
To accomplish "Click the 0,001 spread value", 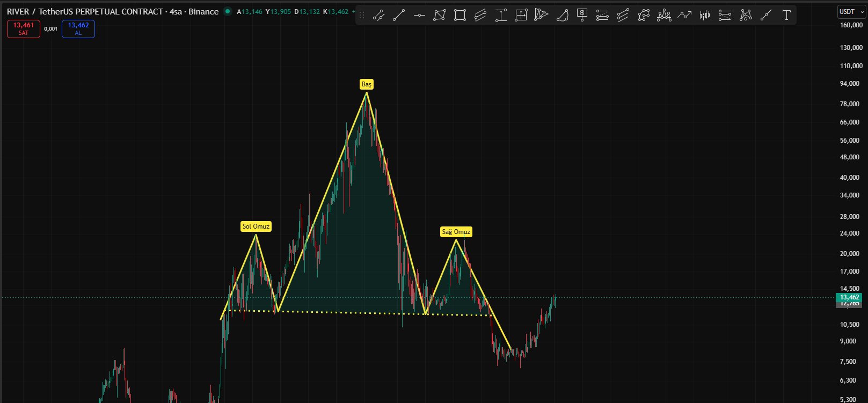I will 50,29.
